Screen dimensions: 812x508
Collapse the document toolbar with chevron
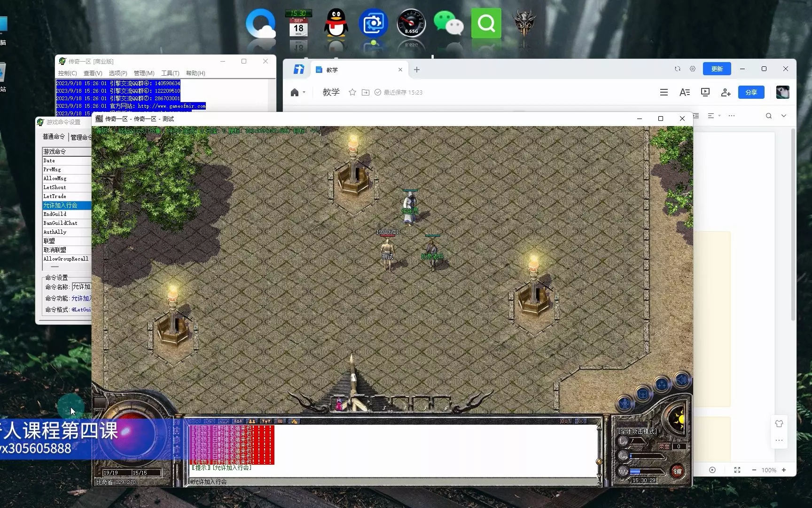click(784, 116)
